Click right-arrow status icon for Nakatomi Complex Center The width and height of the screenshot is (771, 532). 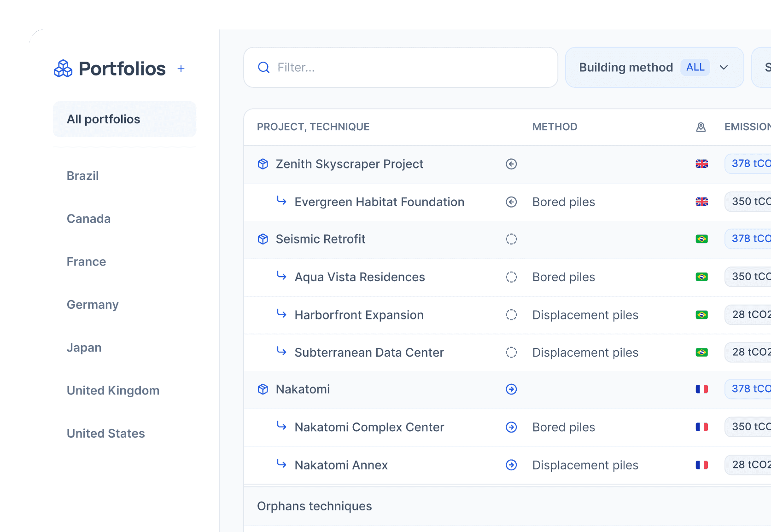[x=511, y=427]
